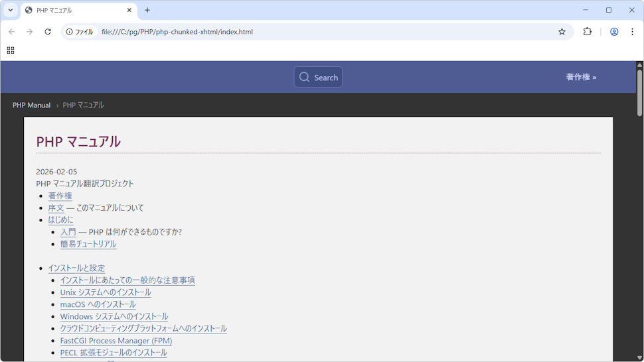
Task: Click PHP マニュアル翻訳プロジェクト text
Action: click(85, 184)
